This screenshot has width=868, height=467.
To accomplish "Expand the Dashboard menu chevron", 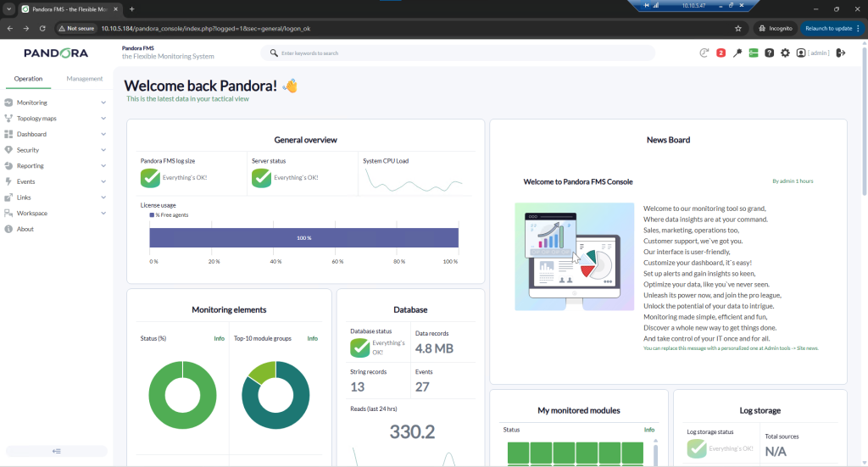I will (103, 134).
